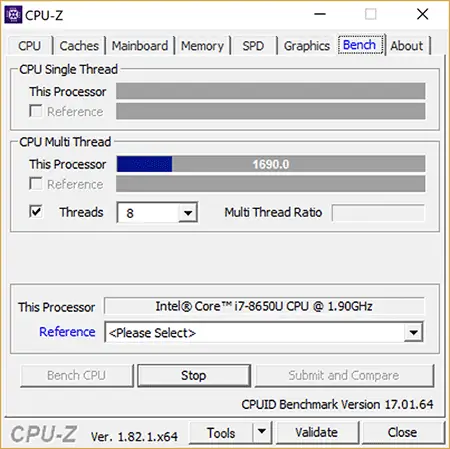Open the Memory tab
Image resolution: width=450 pixels, height=449 pixels.
[x=202, y=46]
